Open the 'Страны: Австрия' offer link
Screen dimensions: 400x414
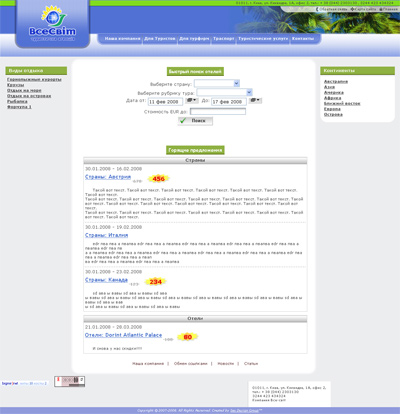point(108,177)
